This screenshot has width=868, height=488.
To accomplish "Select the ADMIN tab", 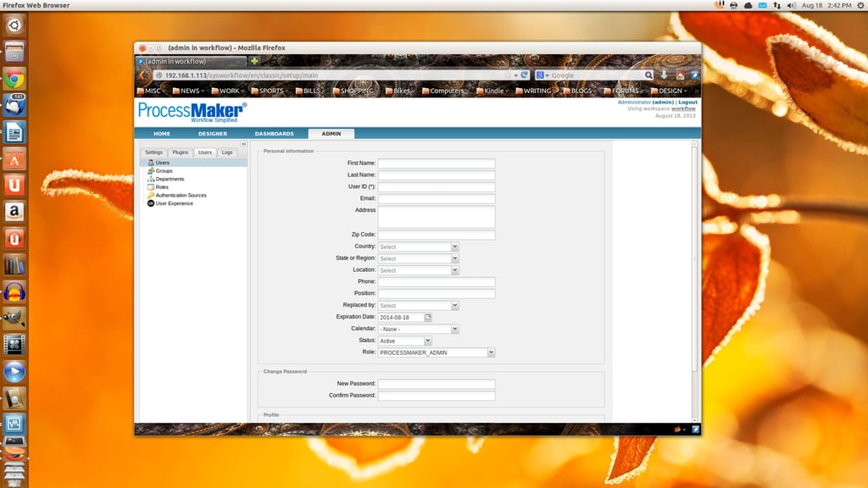I will tap(331, 133).
